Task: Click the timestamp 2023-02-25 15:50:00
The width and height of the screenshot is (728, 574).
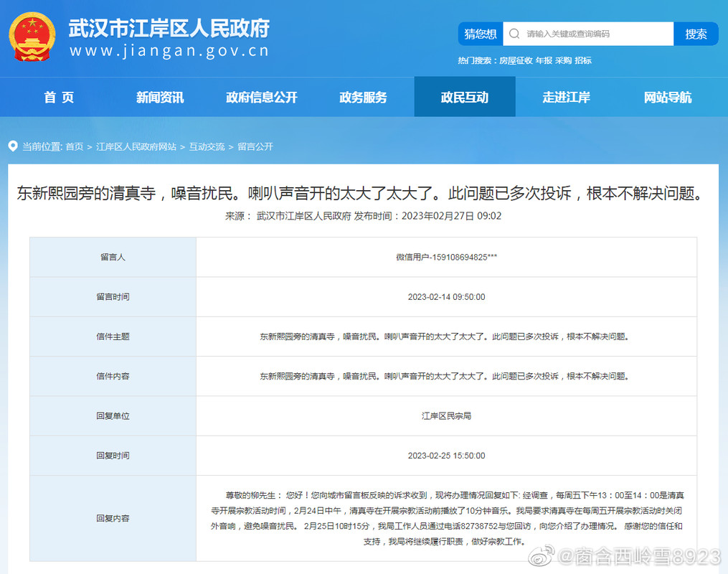Action: tap(446, 456)
